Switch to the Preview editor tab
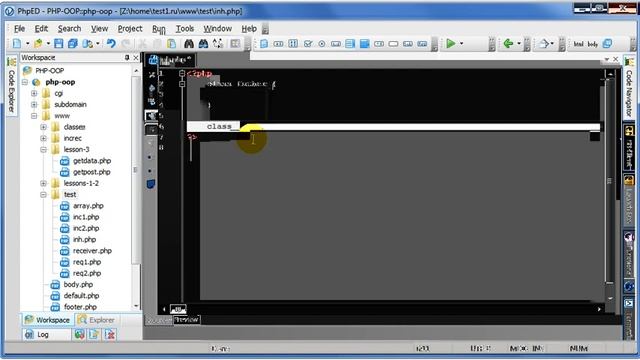Screen dimensions: 640x360 [x=187, y=320]
